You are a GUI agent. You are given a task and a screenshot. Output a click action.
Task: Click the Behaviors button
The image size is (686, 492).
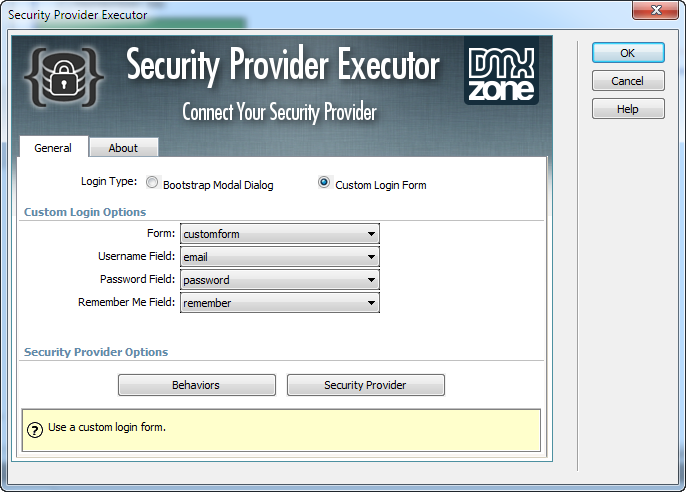point(196,385)
